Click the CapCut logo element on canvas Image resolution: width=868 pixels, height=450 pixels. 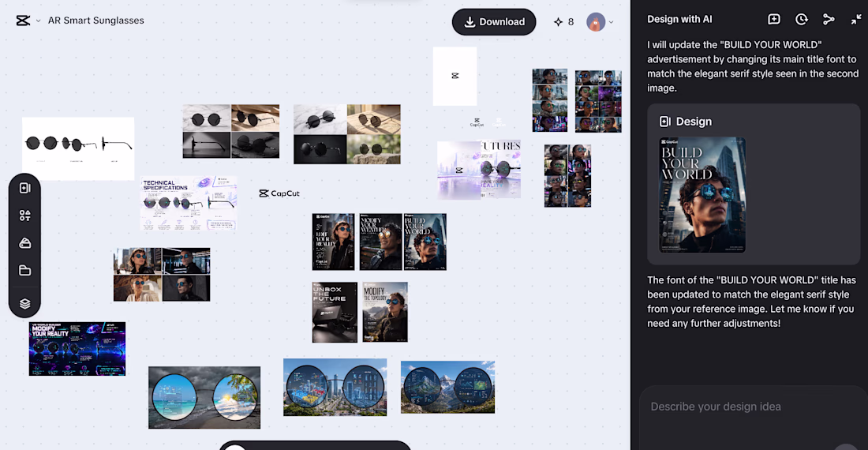point(279,193)
